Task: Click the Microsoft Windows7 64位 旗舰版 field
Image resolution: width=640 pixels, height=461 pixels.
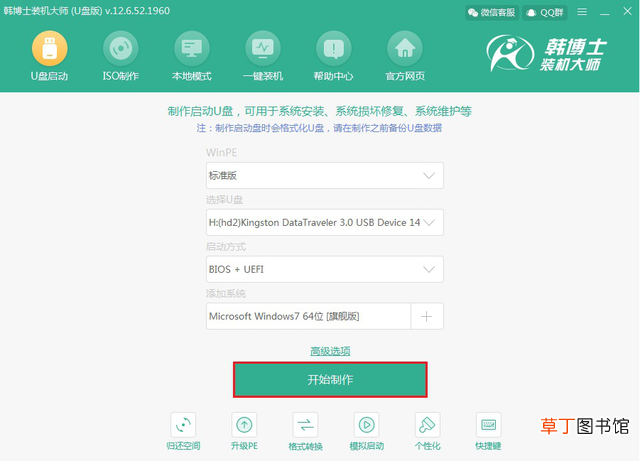Action: (x=309, y=316)
